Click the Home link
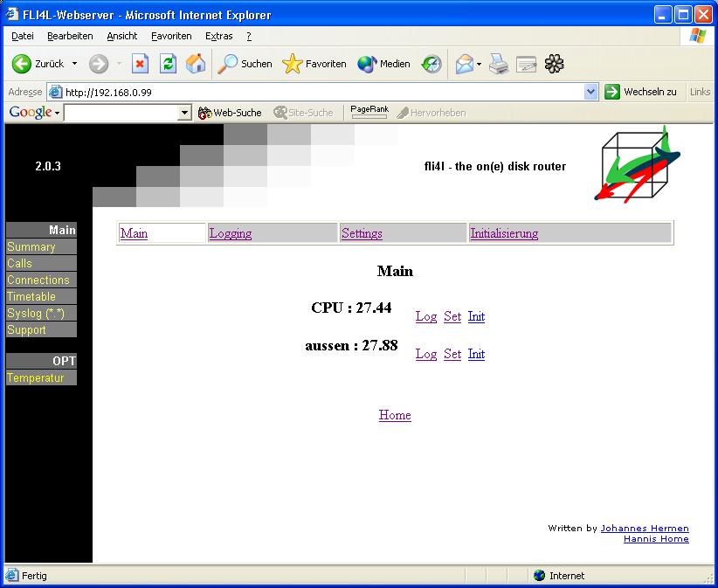 (x=395, y=415)
